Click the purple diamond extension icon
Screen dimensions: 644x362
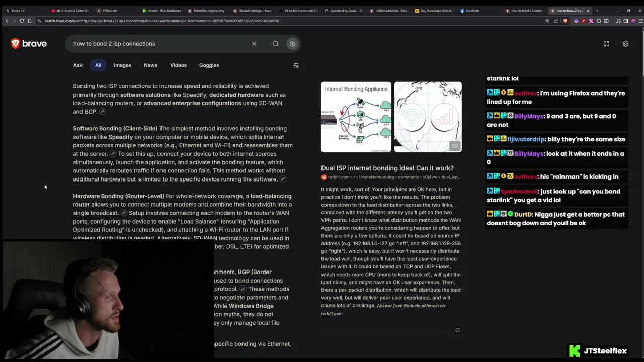[x=576, y=21]
